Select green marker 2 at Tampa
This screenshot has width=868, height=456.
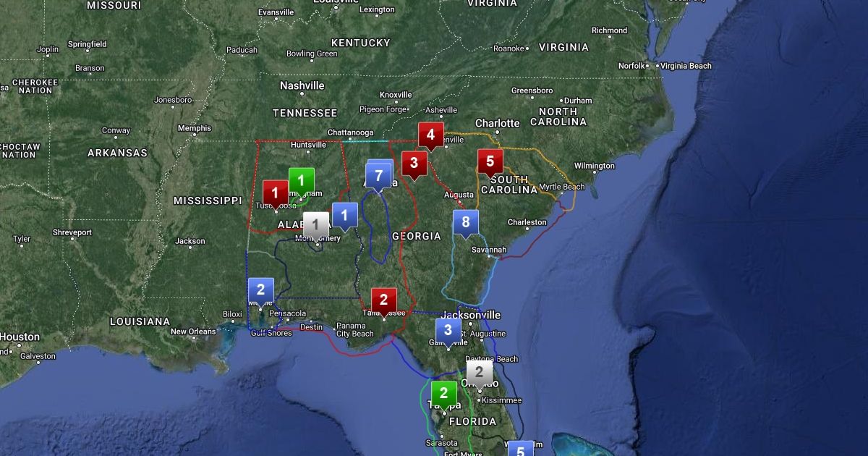[x=443, y=394]
